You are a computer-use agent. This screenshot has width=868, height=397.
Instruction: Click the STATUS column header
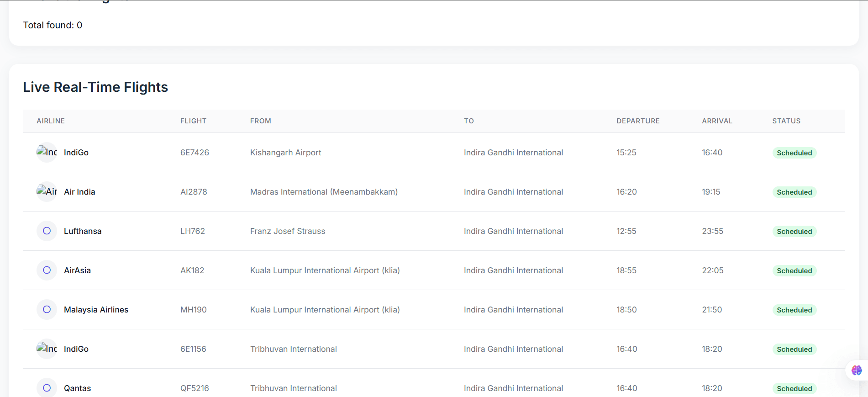(x=786, y=121)
